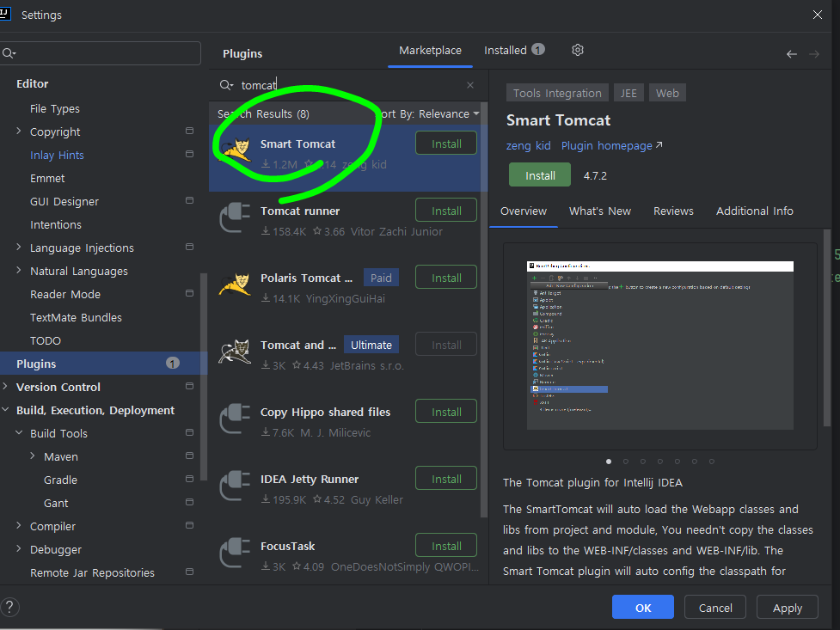The height and width of the screenshot is (630, 840).
Task: Expand the Copyright tree node
Action: tap(19, 131)
